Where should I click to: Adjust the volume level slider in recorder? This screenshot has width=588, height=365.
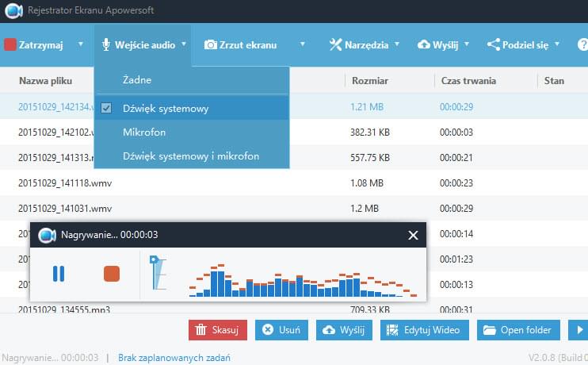(x=155, y=274)
